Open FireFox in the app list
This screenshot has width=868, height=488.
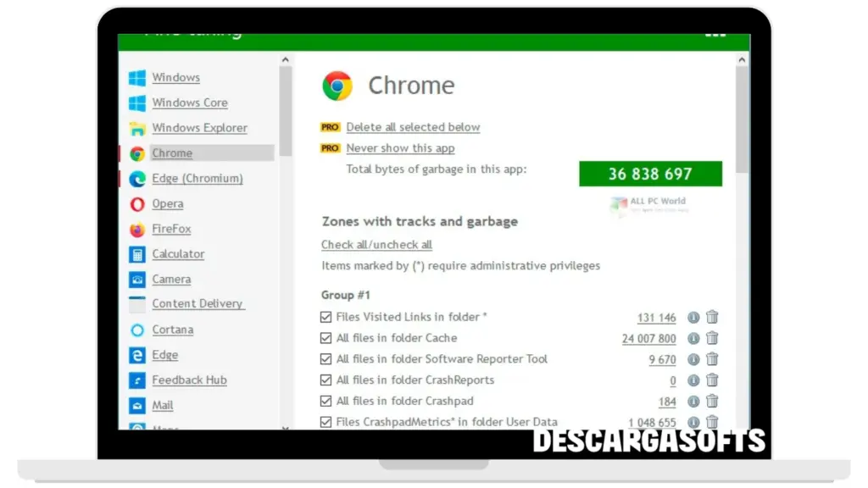point(171,229)
